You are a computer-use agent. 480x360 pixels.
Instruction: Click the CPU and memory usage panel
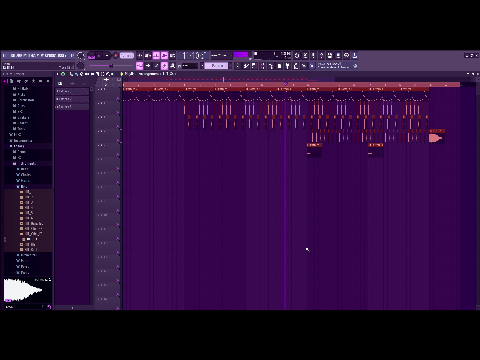pyautogui.click(x=272, y=55)
